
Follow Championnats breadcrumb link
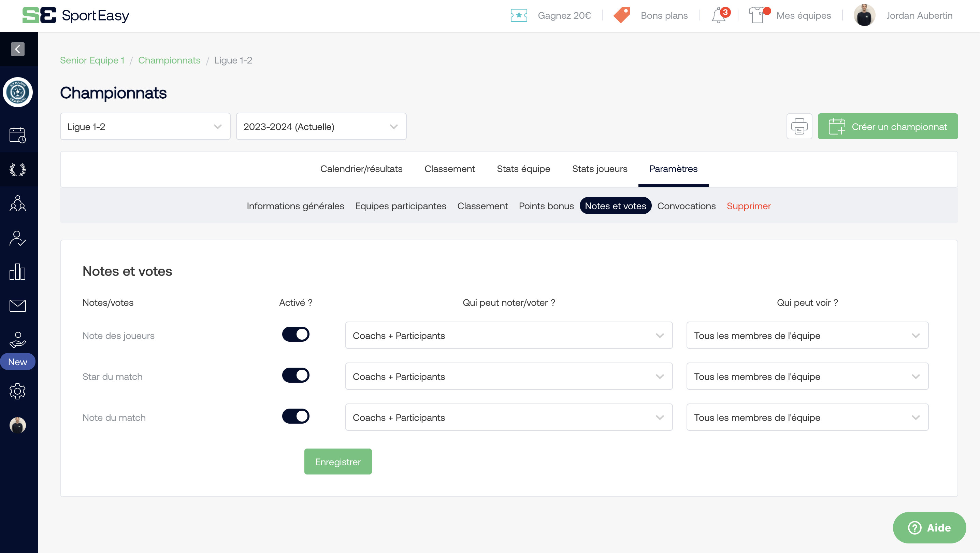click(x=169, y=60)
